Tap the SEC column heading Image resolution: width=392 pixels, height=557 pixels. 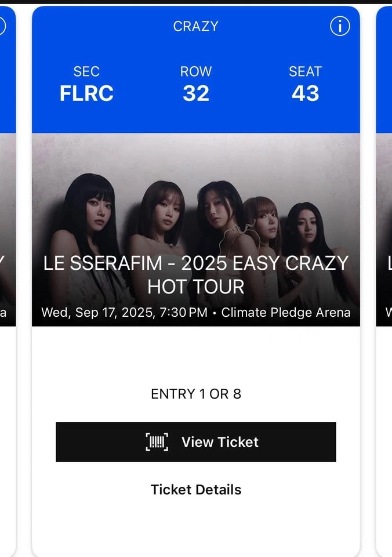[86, 71]
